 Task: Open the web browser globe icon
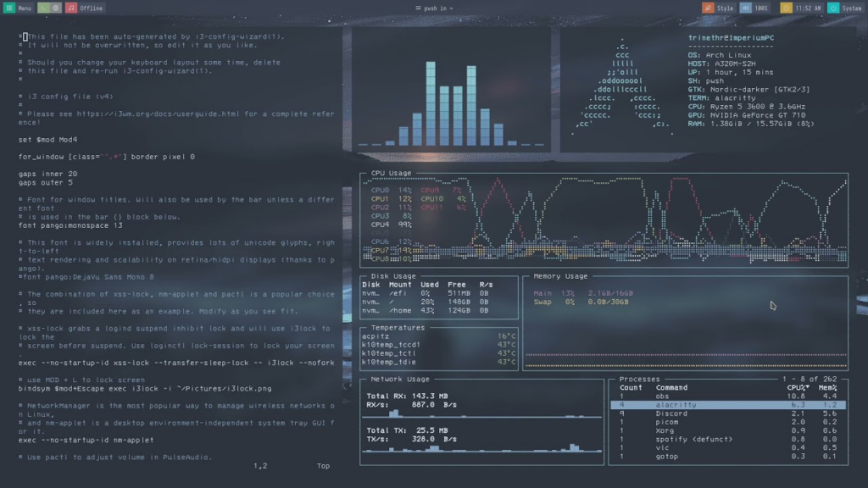coord(56,8)
